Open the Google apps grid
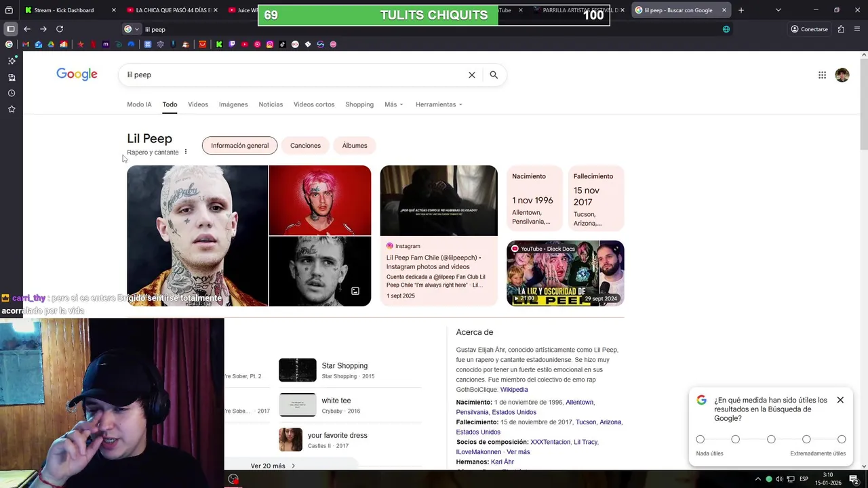Screen dimensions: 868x488 pyautogui.click(x=822, y=75)
